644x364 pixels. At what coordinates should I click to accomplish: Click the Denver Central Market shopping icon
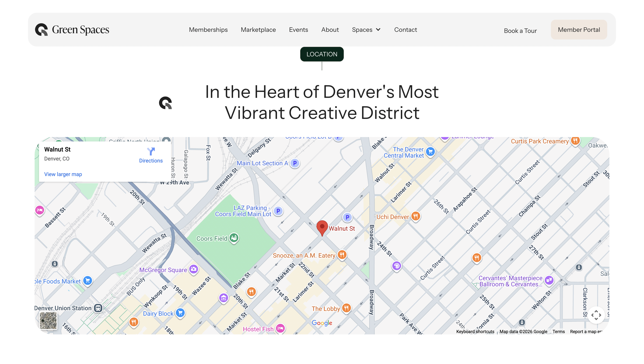(430, 152)
